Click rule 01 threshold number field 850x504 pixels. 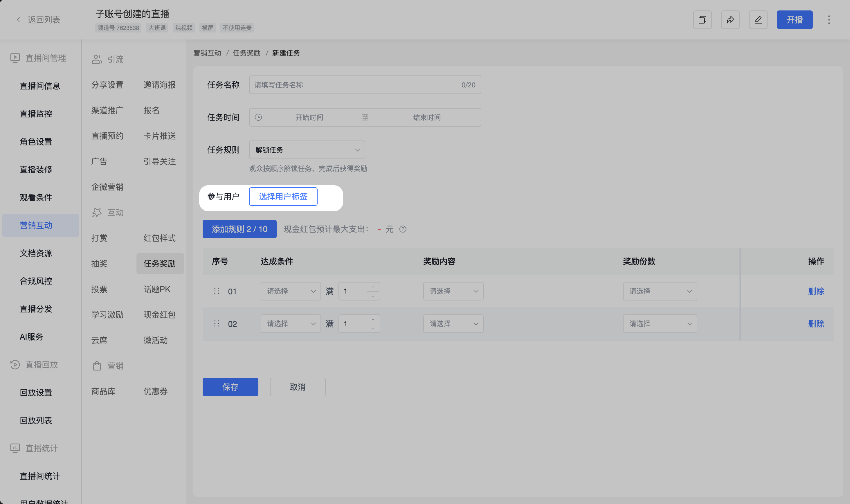(353, 291)
